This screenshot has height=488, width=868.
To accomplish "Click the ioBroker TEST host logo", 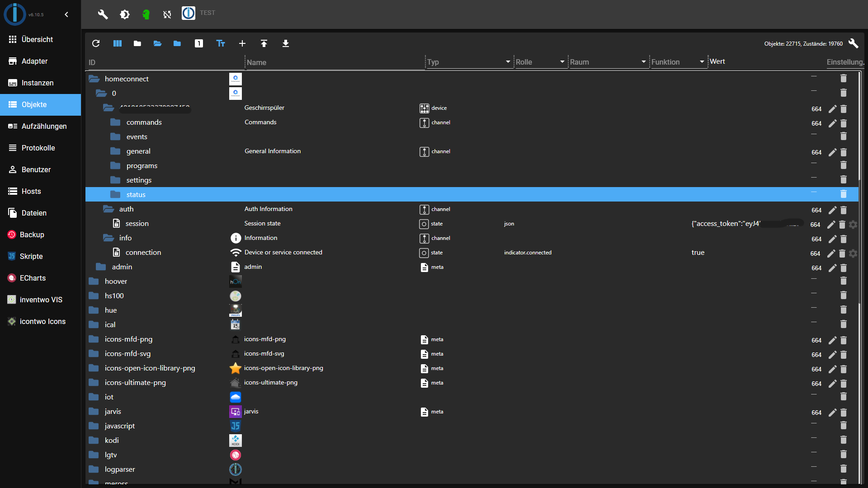I will [x=189, y=13].
